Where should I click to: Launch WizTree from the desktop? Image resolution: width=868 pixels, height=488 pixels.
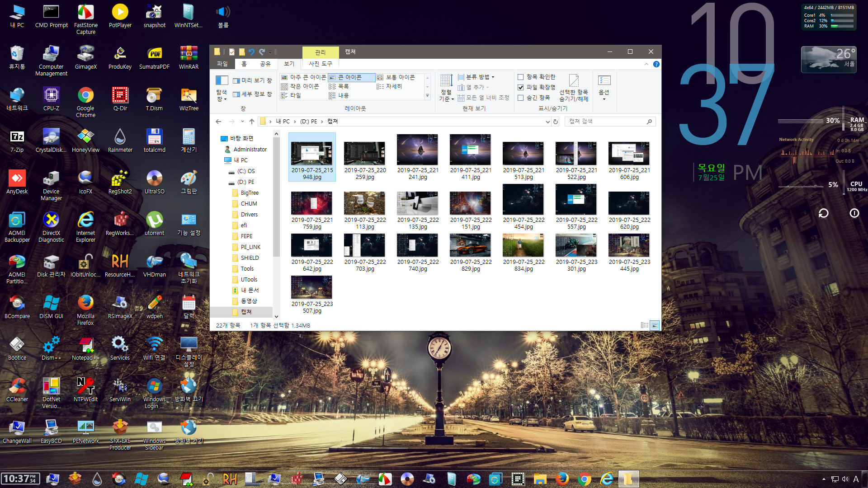189,99
